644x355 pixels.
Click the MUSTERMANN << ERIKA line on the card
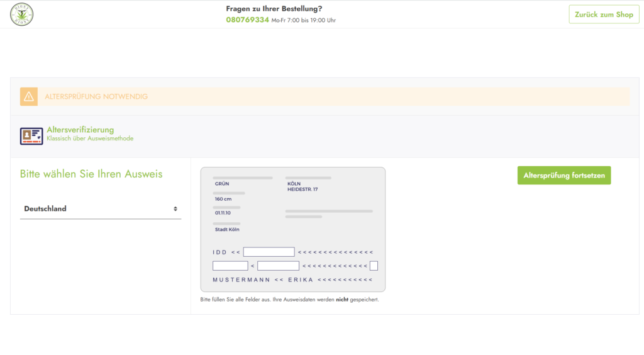(x=292, y=280)
